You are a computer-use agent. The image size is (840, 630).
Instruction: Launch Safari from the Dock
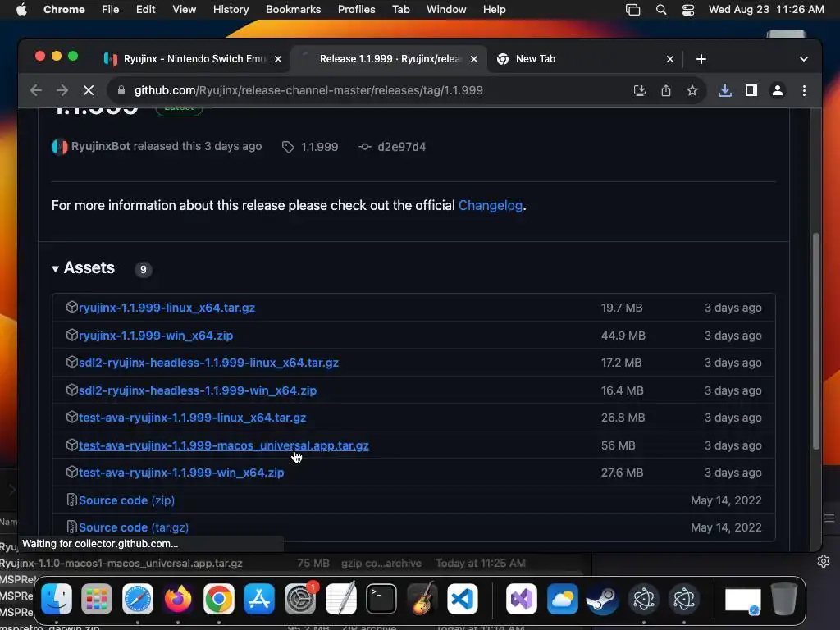tap(138, 599)
